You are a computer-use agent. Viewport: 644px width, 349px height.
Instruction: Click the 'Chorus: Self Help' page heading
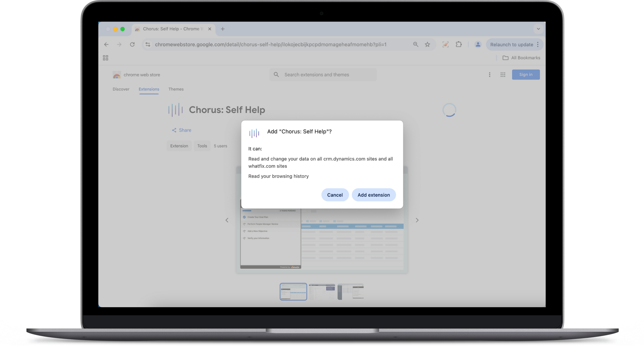point(227,110)
